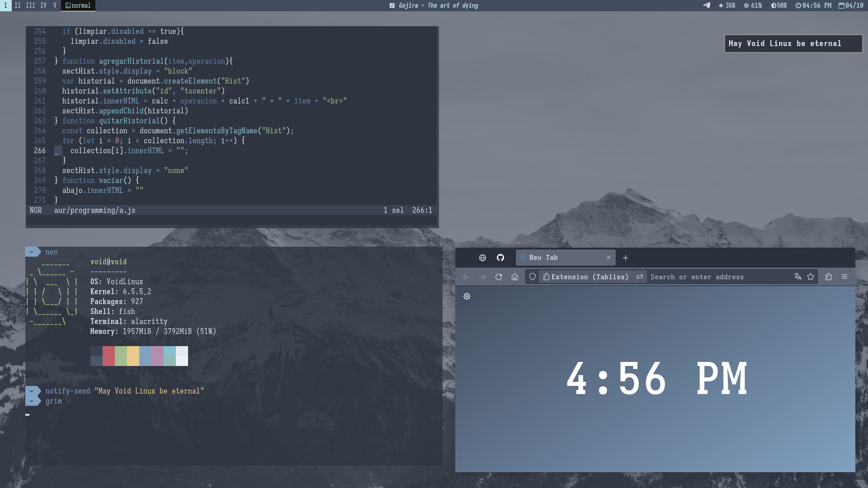Click a red swatch in the neofetch palette
Screen dimensions: 868x488
click(x=108, y=356)
